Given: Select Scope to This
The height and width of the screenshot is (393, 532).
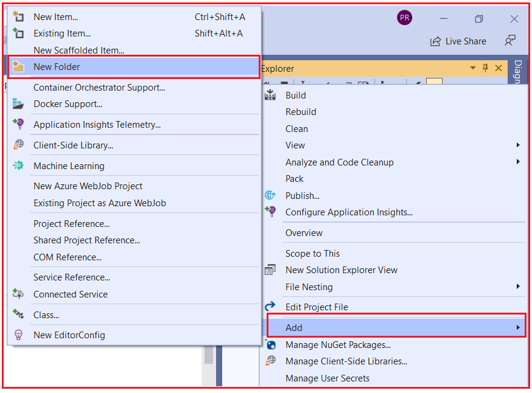Looking at the screenshot, I should pos(394,254).
